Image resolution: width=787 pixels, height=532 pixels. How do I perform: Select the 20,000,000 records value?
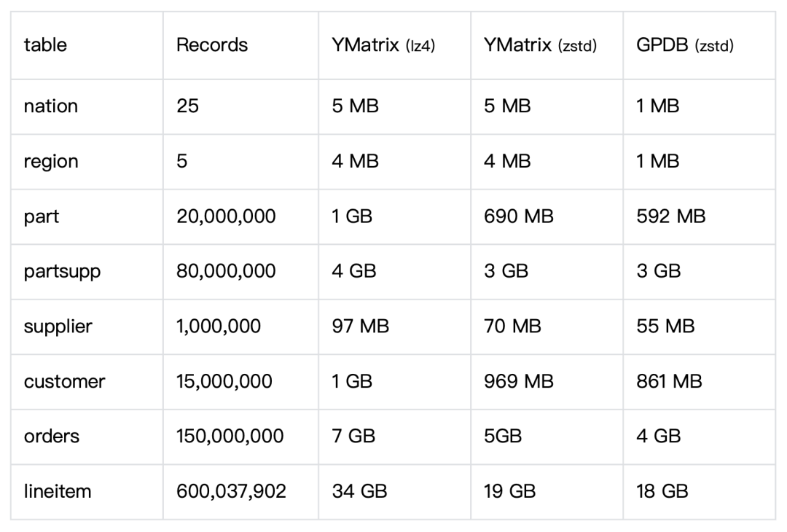coord(226,216)
